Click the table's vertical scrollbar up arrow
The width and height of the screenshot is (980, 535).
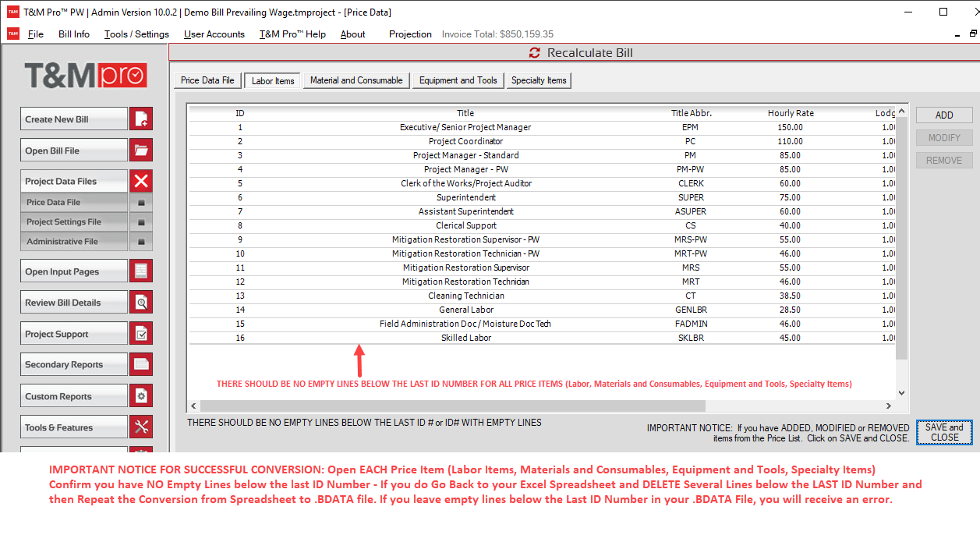pyautogui.click(x=902, y=112)
